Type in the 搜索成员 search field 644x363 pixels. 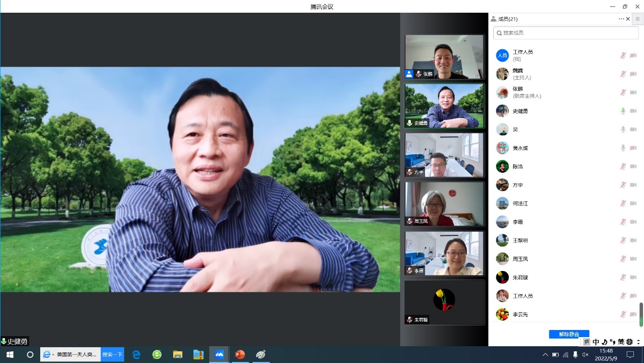click(568, 33)
